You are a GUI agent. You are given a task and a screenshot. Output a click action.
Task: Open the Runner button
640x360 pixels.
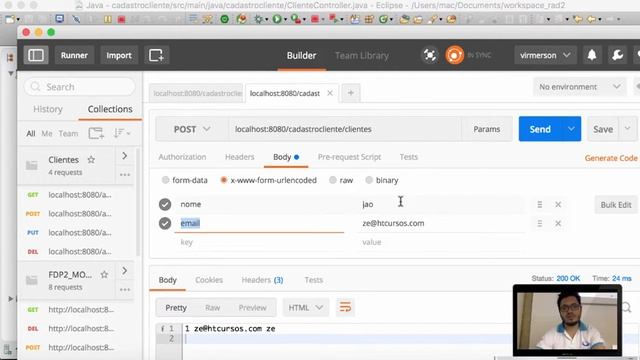coord(74,55)
